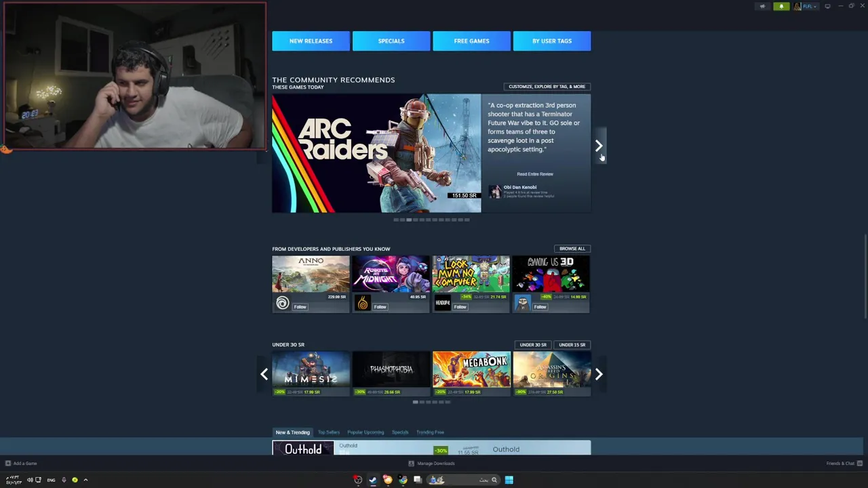Expand the account name dropdown
The image size is (868, 488).
click(x=810, y=6)
